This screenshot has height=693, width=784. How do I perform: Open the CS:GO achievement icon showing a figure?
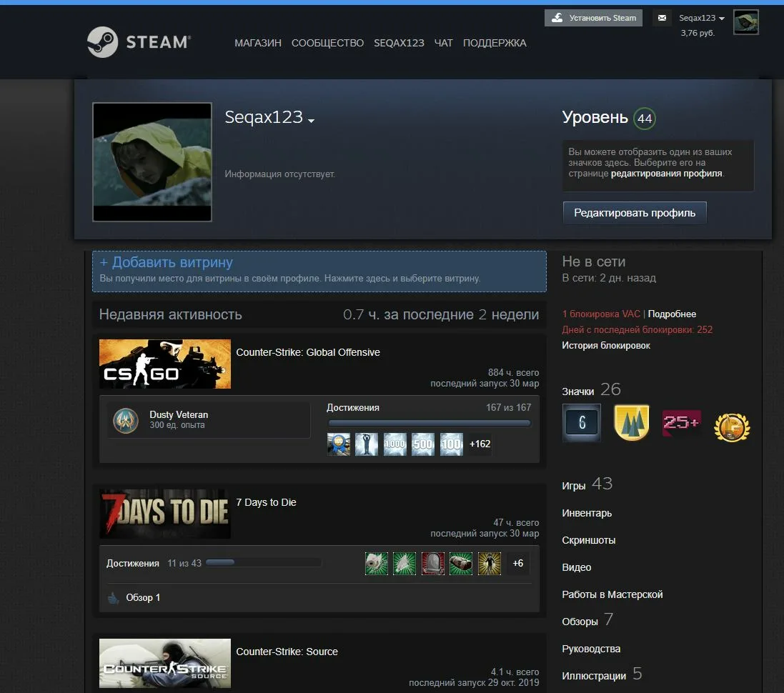coord(367,444)
